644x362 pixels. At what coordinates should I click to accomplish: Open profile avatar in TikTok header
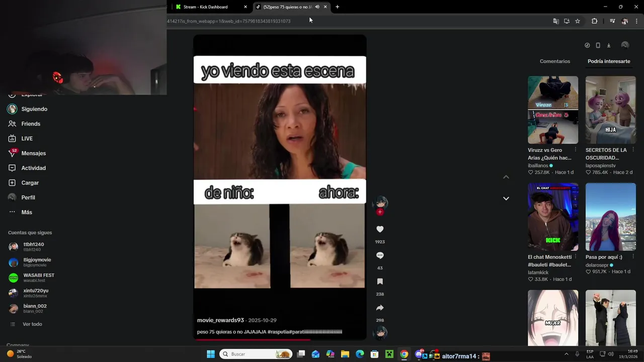[625, 45]
